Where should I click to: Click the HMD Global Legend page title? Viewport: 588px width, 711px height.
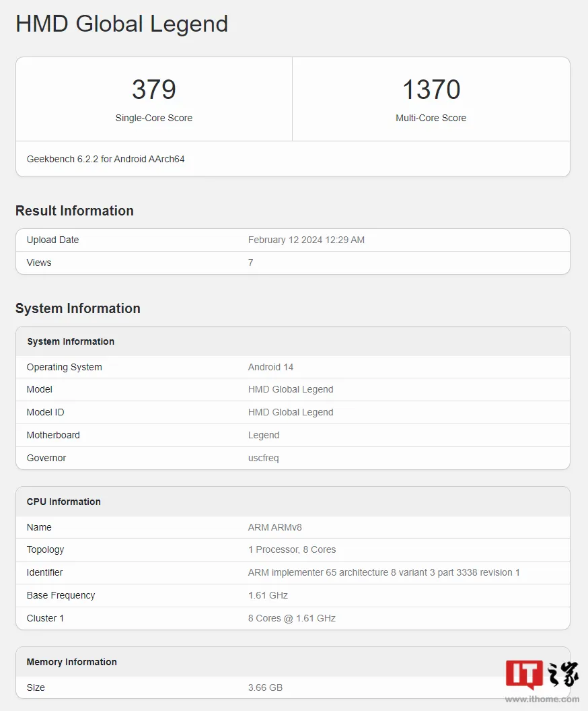122,24
